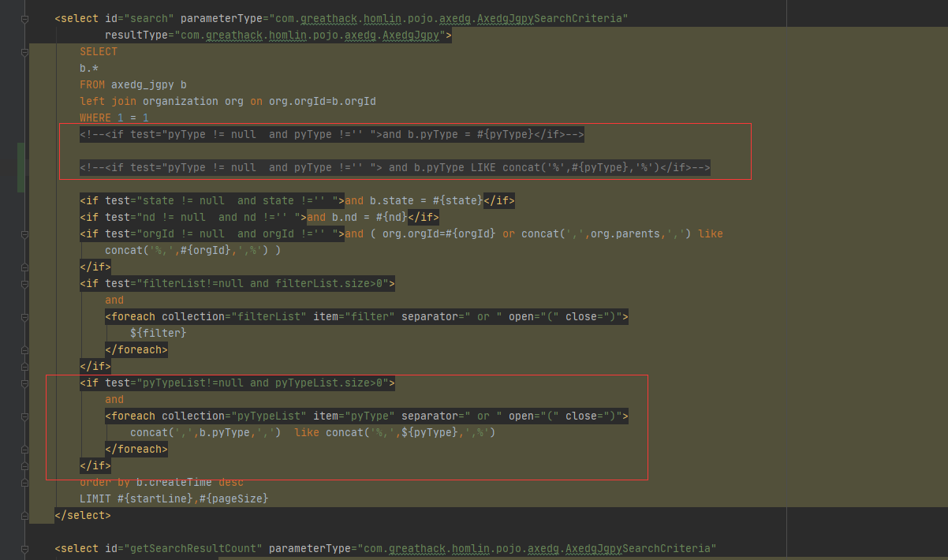The image size is (948, 560).
Task: Click the closing foreach tag after the pyType concat line
Action: coord(136,449)
